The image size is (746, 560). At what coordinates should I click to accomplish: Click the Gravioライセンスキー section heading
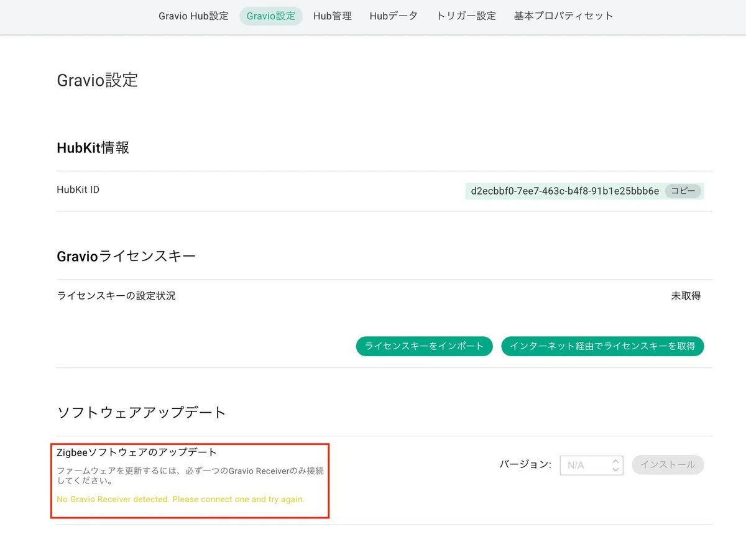pyautogui.click(x=126, y=255)
